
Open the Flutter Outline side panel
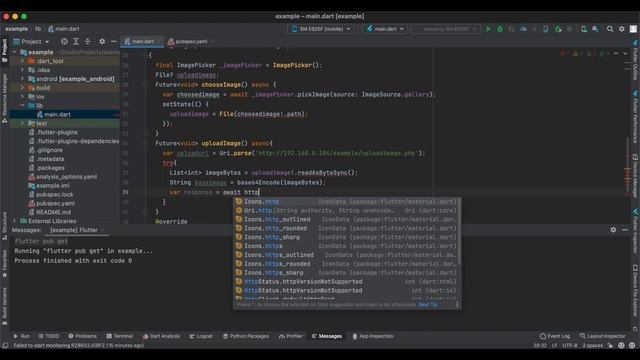point(636,60)
